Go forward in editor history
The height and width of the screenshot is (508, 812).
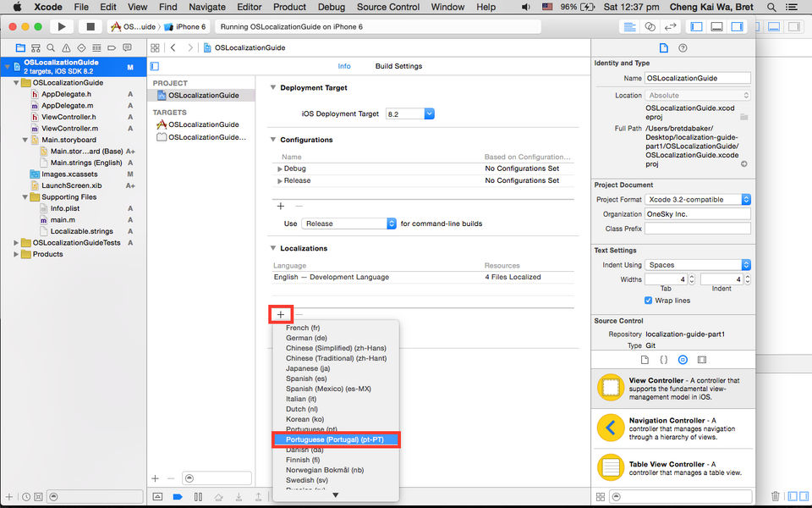pos(190,47)
